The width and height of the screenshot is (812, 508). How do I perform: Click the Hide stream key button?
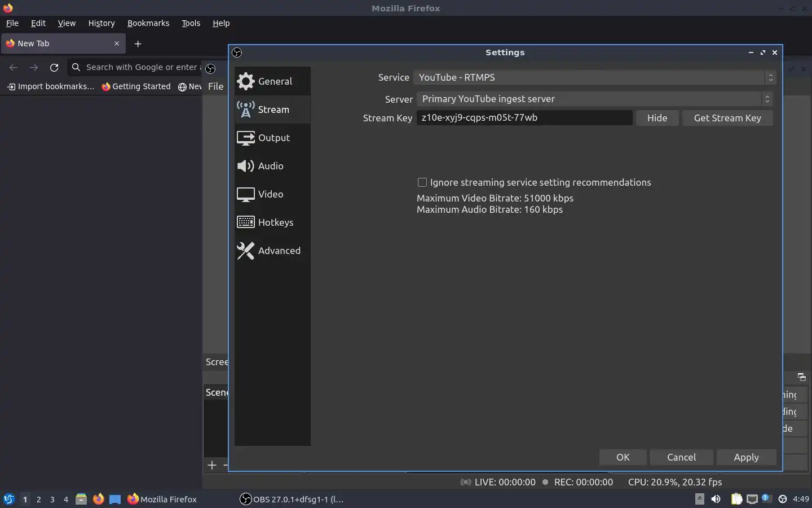(657, 118)
